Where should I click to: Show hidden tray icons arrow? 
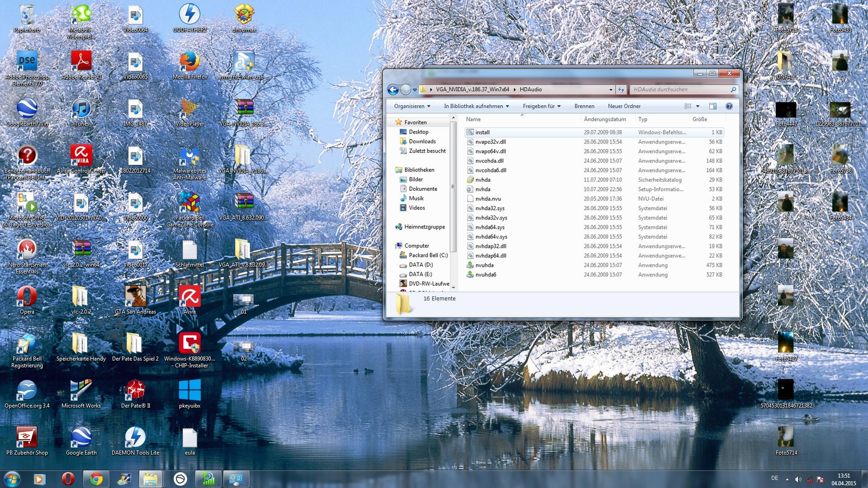tap(787, 479)
